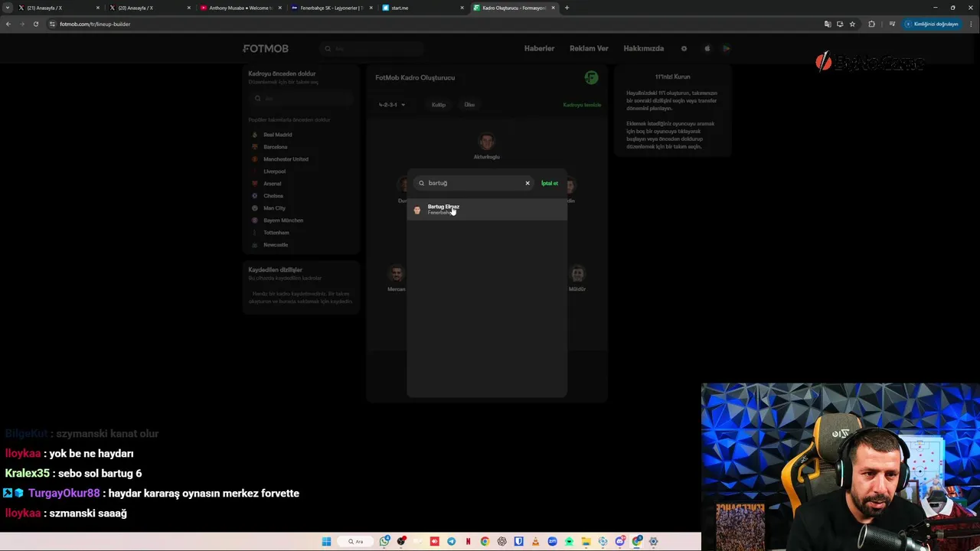This screenshot has height=551, width=980.
Task: Bookmark this page with the star
Action: [x=852, y=24]
